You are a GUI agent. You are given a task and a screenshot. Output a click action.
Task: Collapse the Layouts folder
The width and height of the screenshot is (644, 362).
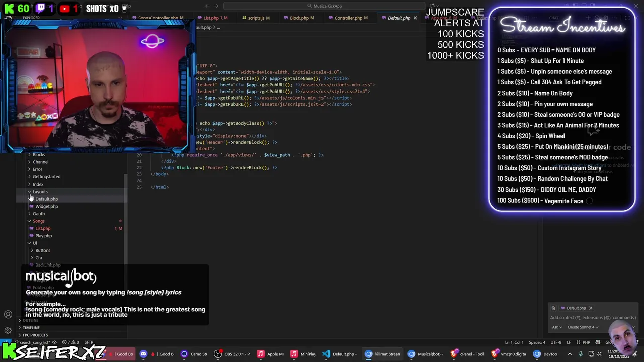pos(40,192)
